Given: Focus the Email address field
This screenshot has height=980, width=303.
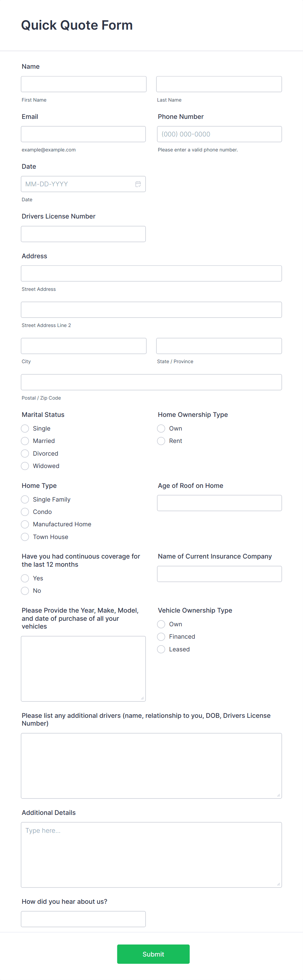Looking at the screenshot, I should [x=83, y=134].
